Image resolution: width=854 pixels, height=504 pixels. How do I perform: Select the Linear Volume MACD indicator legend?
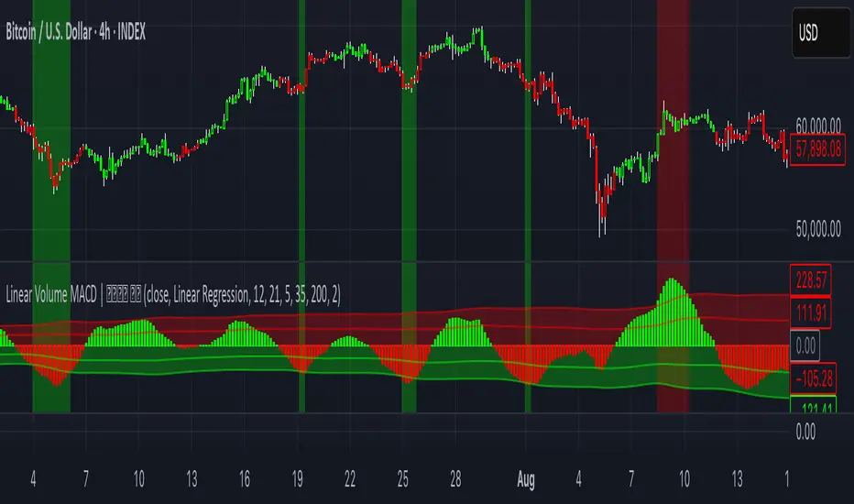[173, 295]
